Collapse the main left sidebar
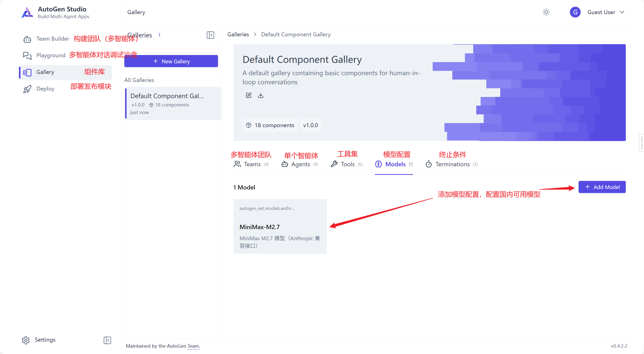 coord(107,340)
